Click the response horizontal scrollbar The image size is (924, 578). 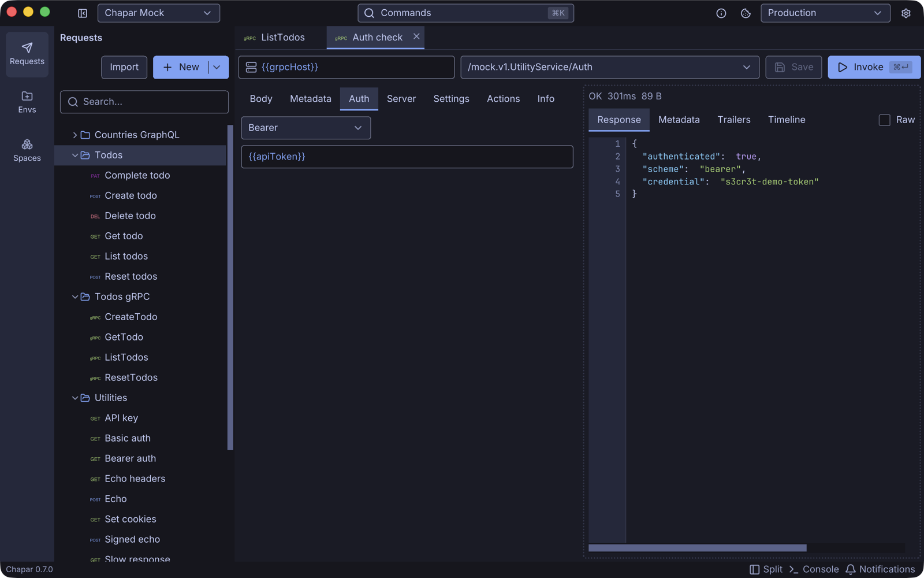tap(698, 548)
